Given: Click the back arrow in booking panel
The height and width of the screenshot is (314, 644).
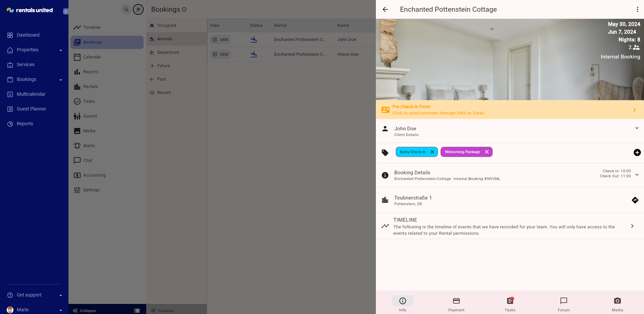Looking at the screenshot, I should coord(385,9).
